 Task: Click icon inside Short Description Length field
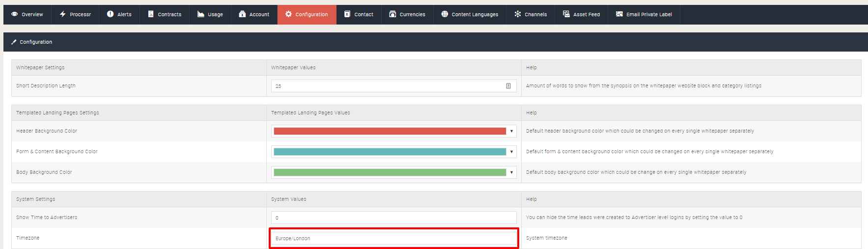click(508, 86)
